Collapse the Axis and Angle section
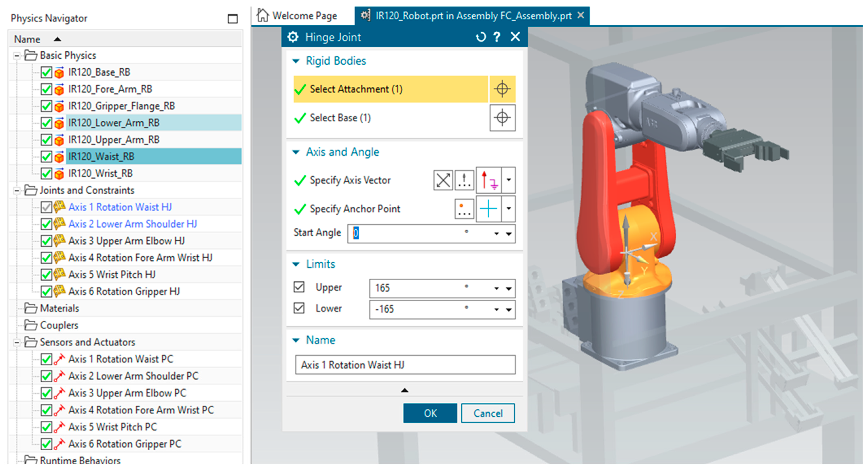The width and height of the screenshot is (868, 469). pyautogui.click(x=296, y=152)
